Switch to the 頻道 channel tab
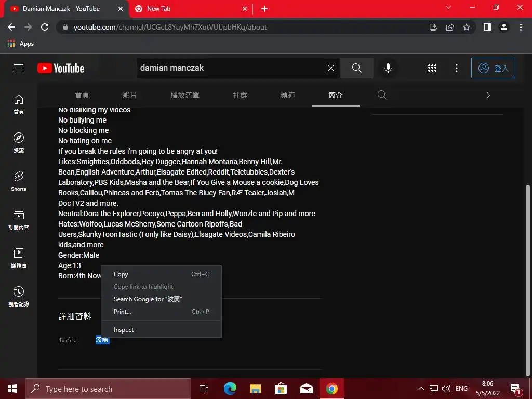This screenshot has width=532, height=399. (x=288, y=96)
